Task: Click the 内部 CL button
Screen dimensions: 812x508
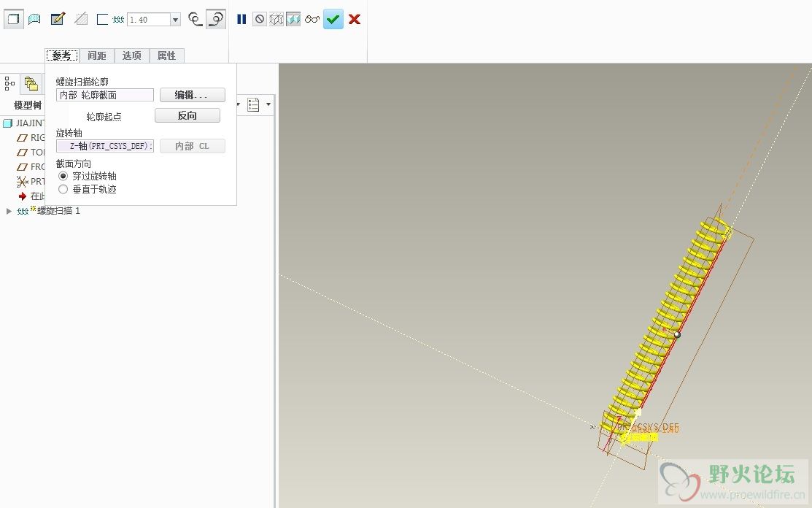Action: click(x=192, y=146)
